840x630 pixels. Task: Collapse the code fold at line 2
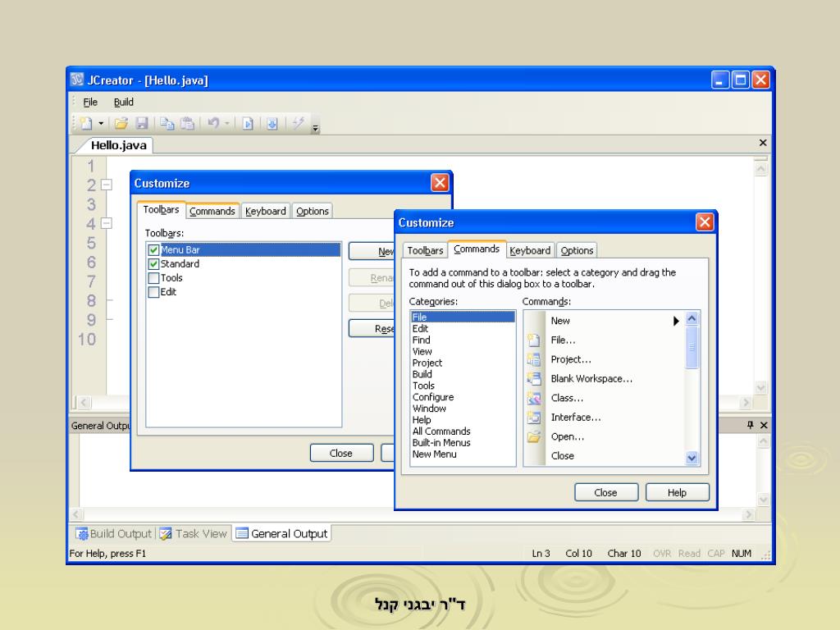[x=107, y=185]
